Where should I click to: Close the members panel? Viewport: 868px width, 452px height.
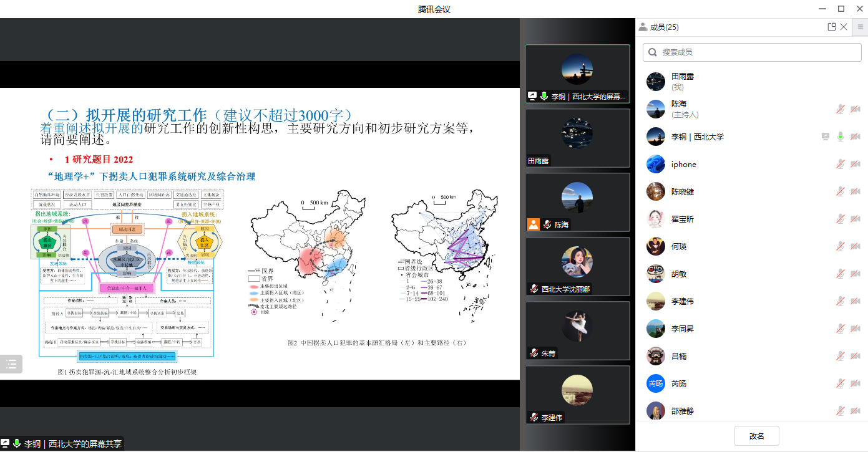click(844, 27)
